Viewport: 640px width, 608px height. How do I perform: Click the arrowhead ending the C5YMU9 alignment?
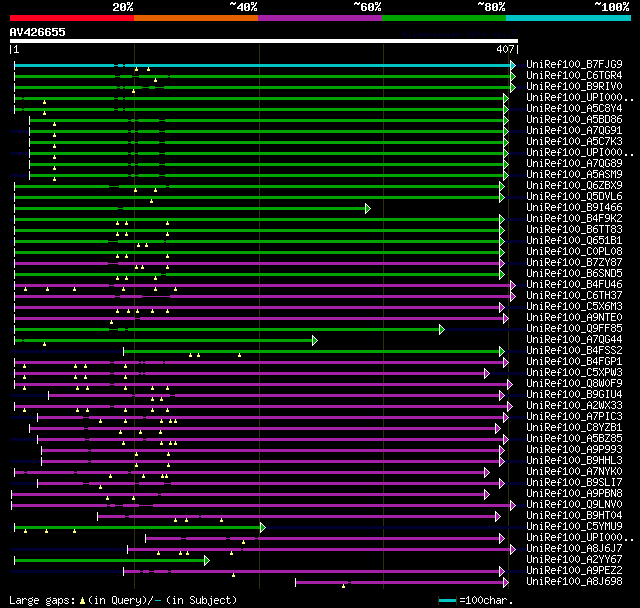pos(263,528)
